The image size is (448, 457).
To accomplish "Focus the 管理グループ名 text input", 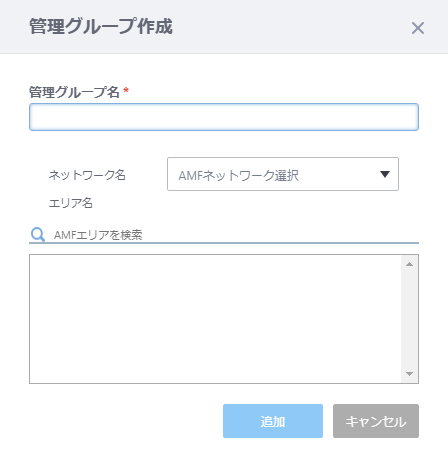I will point(224,117).
